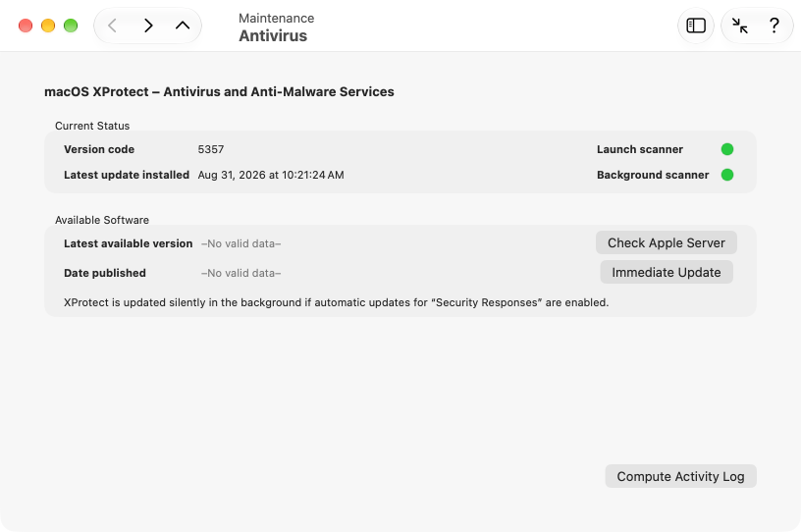Toggle the sidebar panel icon
This screenshot has width=801, height=532.
[x=696, y=26]
